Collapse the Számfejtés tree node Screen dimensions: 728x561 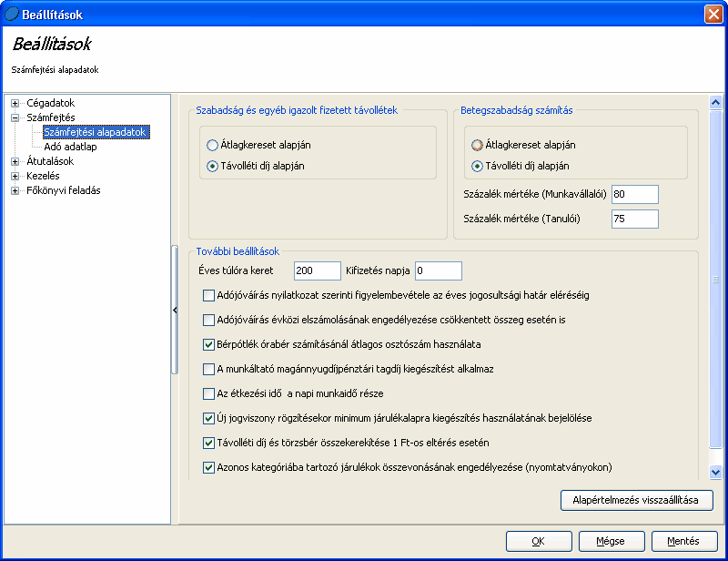tap(15, 117)
